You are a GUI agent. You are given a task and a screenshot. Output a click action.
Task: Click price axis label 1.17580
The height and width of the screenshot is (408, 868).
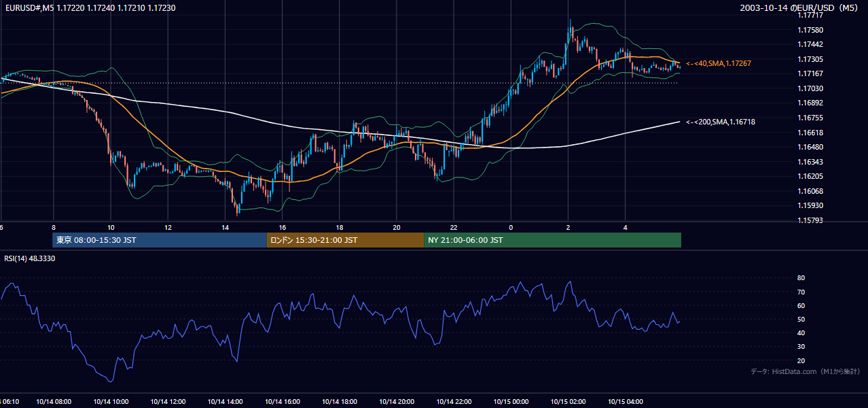point(810,30)
